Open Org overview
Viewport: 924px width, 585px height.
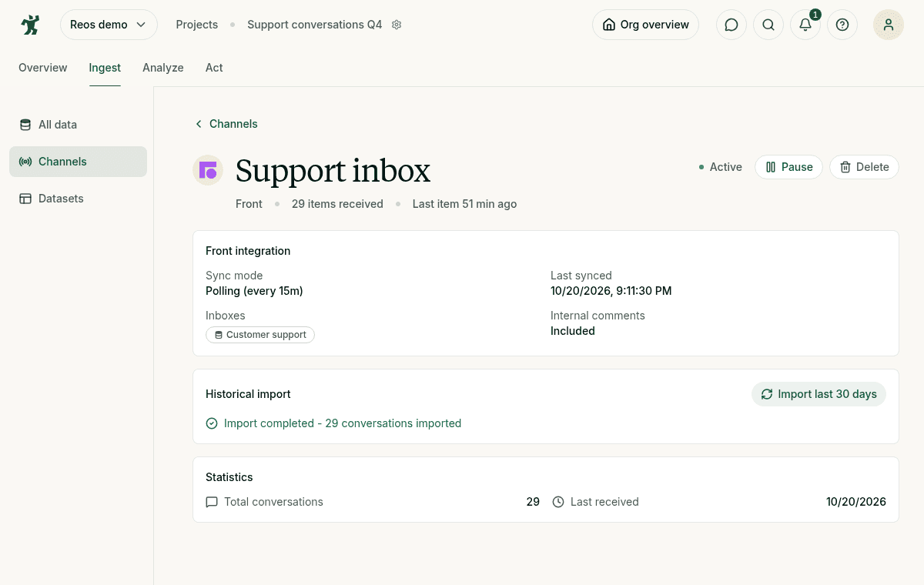tap(645, 25)
